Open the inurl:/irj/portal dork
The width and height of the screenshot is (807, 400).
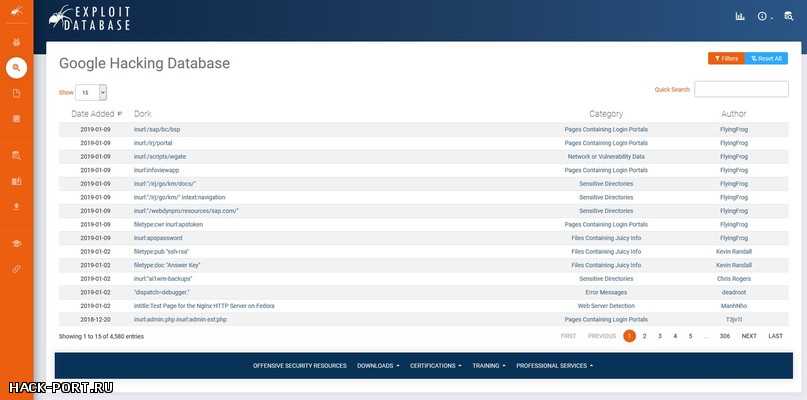click(153, 143)
